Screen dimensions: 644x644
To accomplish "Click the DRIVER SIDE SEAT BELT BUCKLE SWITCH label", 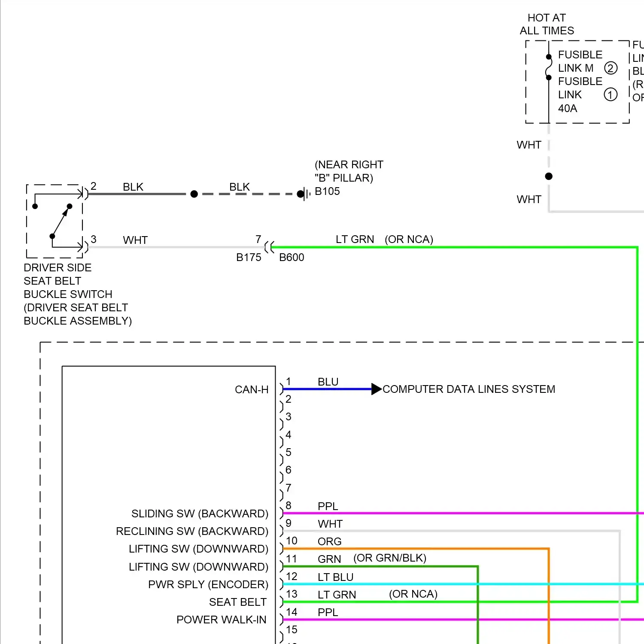I will (77, 294).
